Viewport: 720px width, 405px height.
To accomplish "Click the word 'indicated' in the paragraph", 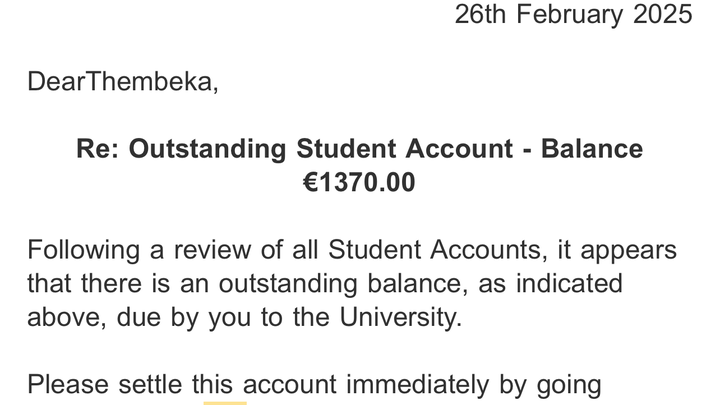I will pos(569,284).
